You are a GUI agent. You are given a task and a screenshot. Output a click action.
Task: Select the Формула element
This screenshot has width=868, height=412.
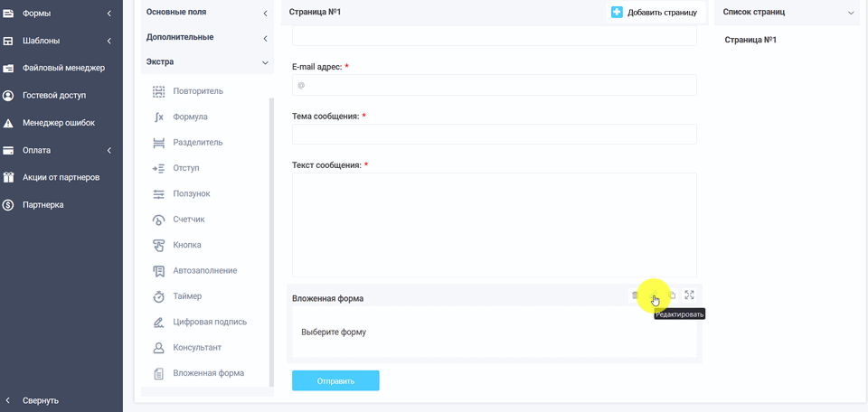[190, 117]
